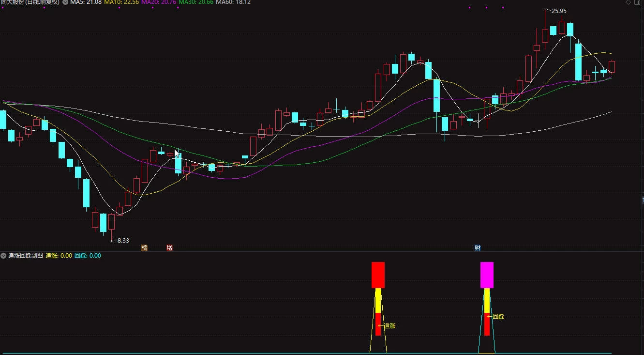Click the 榜 event marker icon
The image size is (644, 355).
pos(144,248)
